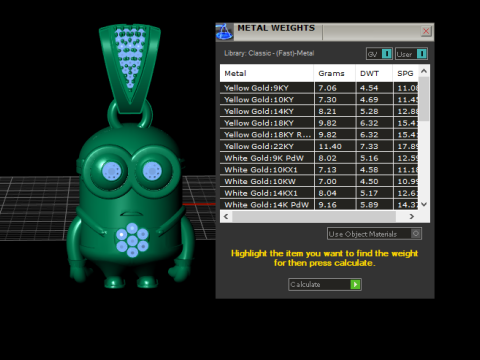Select the White Gold:9K PdW row

[319, 158]
